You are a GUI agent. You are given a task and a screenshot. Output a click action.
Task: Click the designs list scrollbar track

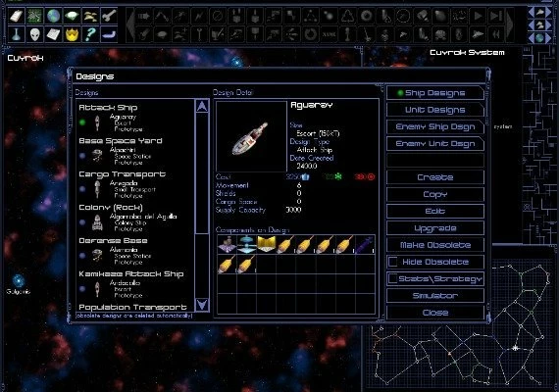(x=202, y=206)
